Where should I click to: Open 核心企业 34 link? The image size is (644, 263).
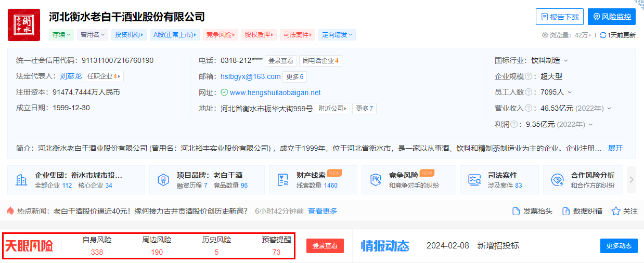pos(95,186)
